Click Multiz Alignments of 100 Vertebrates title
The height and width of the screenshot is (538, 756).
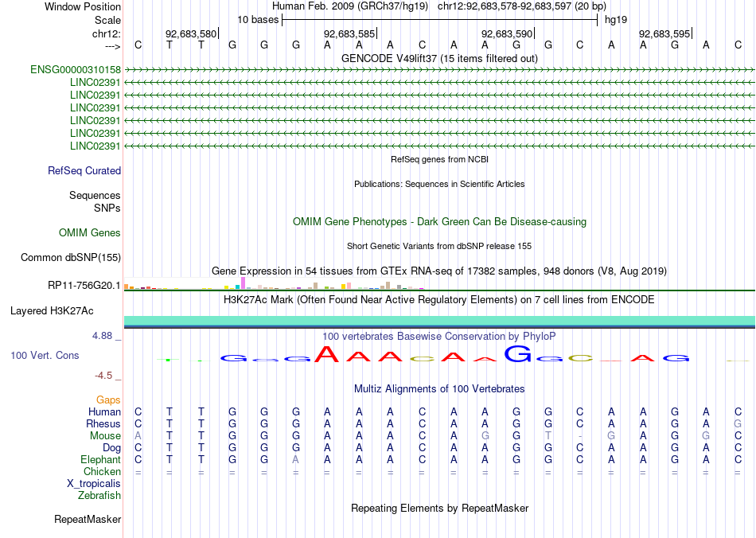tap(439, 388)
